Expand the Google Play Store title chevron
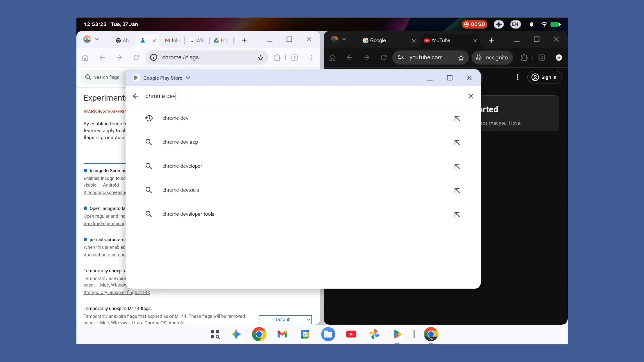The width and height of the screenshot is (644, 362). pyautogui.click(x=188, y=78)
